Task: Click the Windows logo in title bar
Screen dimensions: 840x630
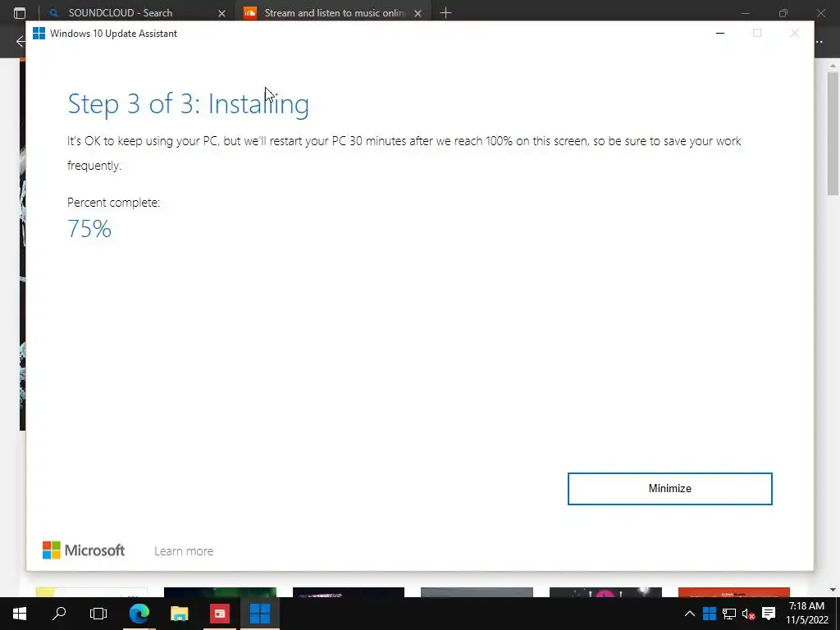Action: [39, 33]
